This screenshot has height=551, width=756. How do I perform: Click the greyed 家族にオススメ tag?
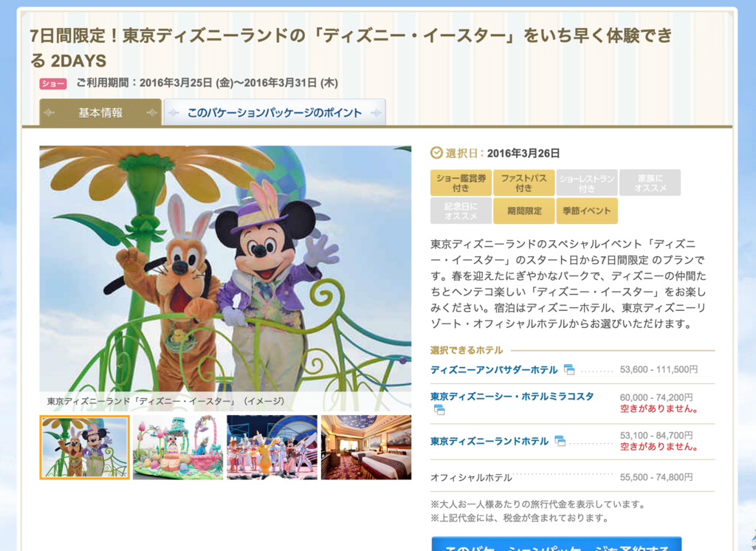click(650, 183)
